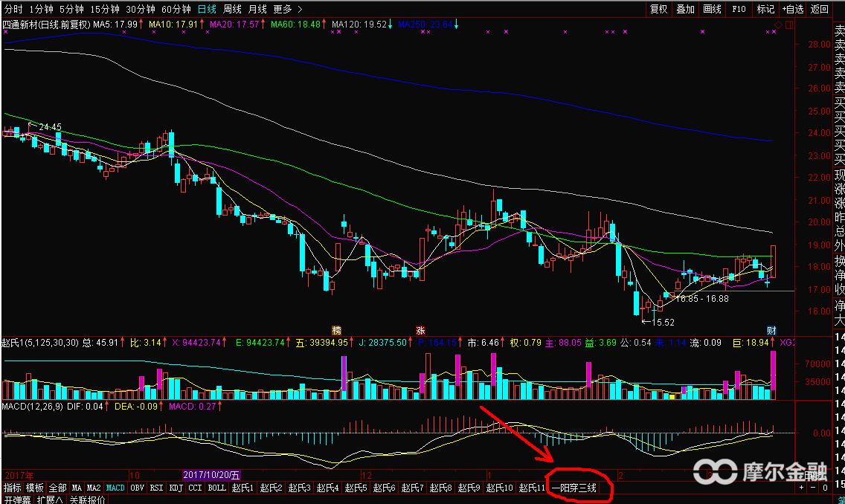The image size is (845, 504).
Task: Select the 赵氏7 indicator tab
Action: click(x=412, y=488)
